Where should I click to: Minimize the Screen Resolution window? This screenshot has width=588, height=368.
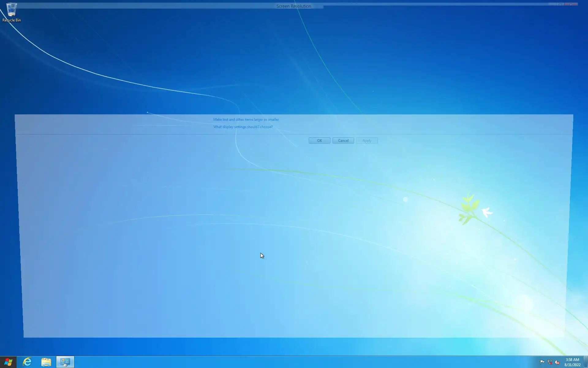(552, 4)
